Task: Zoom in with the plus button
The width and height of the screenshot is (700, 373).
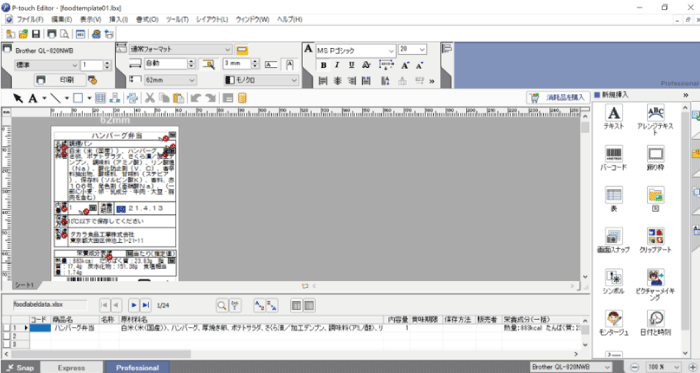Action: (x=692, y=367)
